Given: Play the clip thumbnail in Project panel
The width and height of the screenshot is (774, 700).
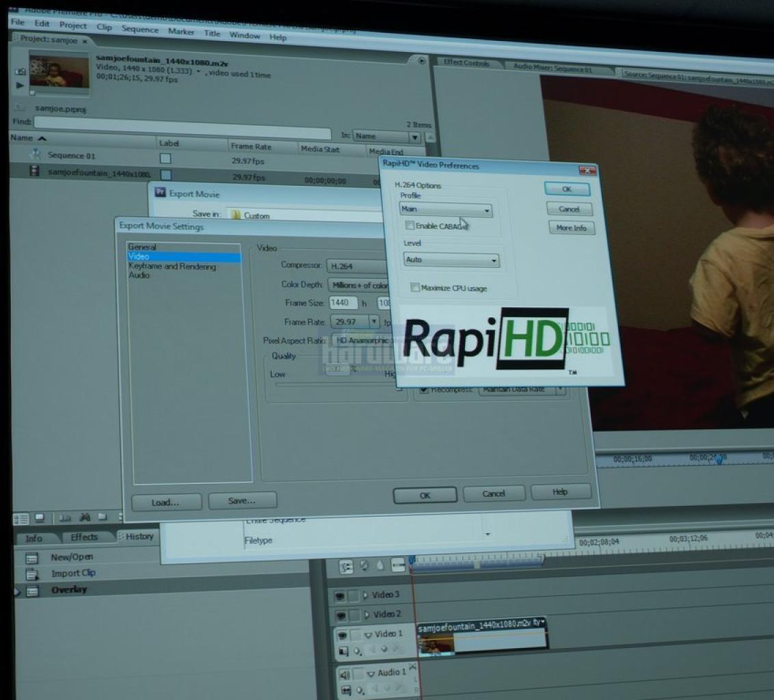Looking at the screenshot, I should click(20, 85).
